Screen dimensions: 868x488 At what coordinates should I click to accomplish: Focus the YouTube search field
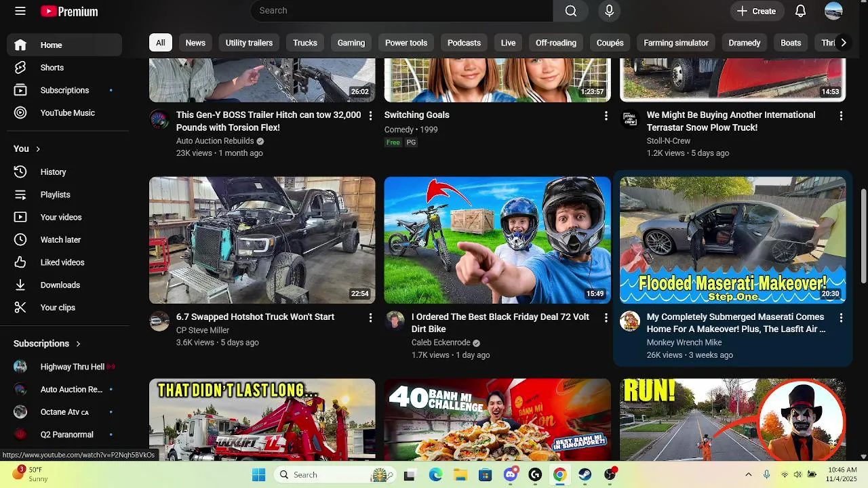point(402,11)
